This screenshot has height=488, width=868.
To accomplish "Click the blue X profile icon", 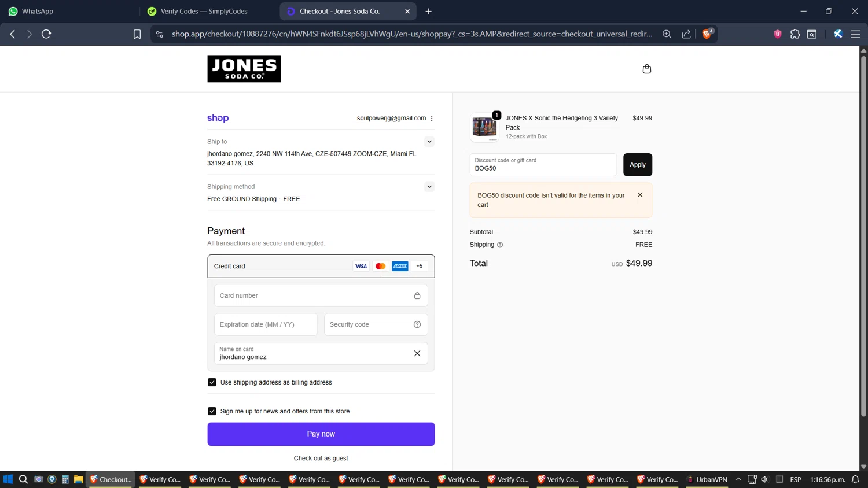I will click(838, 34).
